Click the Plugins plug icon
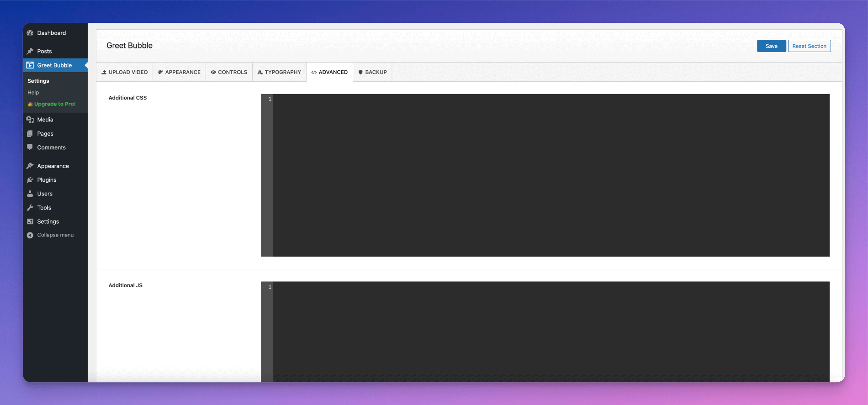The image size is (868, 405). pyautogui.click(x=30, y=180)
